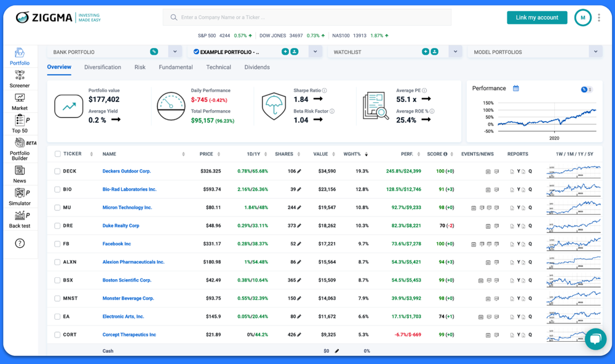
Task: Click the company or ticker search field
Action: (307, 17)
